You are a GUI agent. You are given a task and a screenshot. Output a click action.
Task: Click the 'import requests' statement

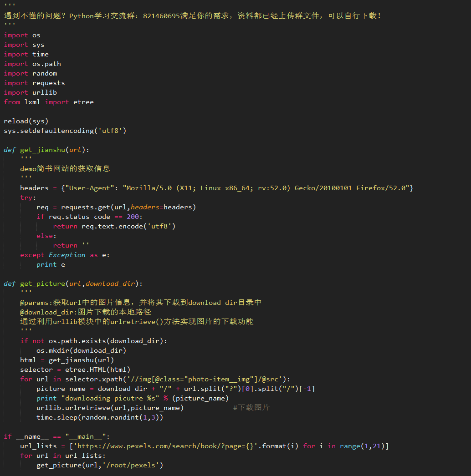(x=34, y=83)
